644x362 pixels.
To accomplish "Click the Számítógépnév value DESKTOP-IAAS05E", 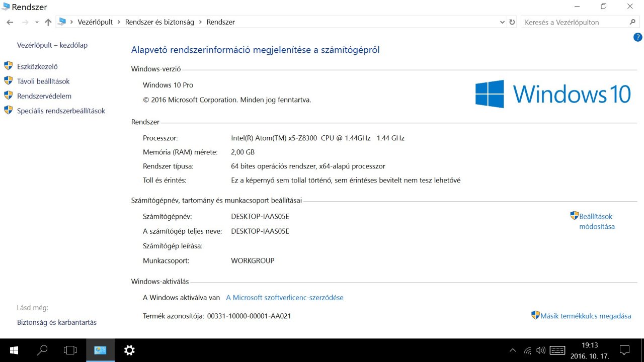I will coord(260,217).
